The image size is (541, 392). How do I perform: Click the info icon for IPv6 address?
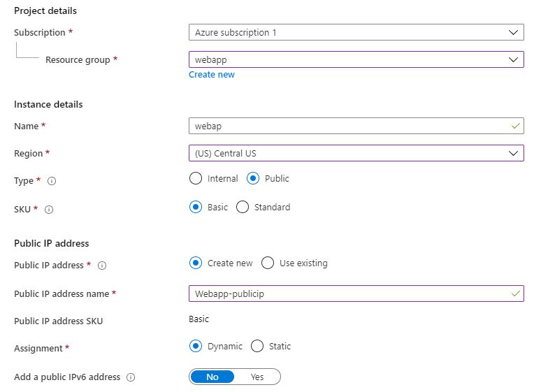coord(131,377)
